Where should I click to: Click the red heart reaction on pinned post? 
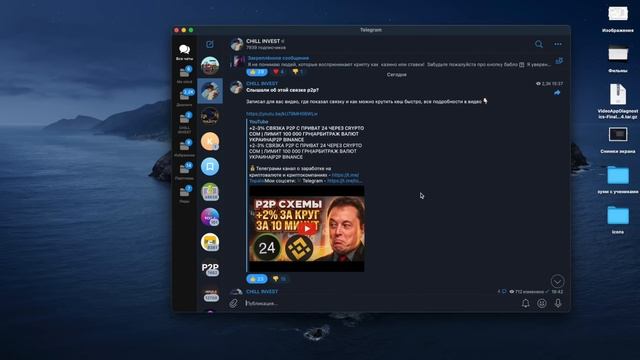pos(278,72)
